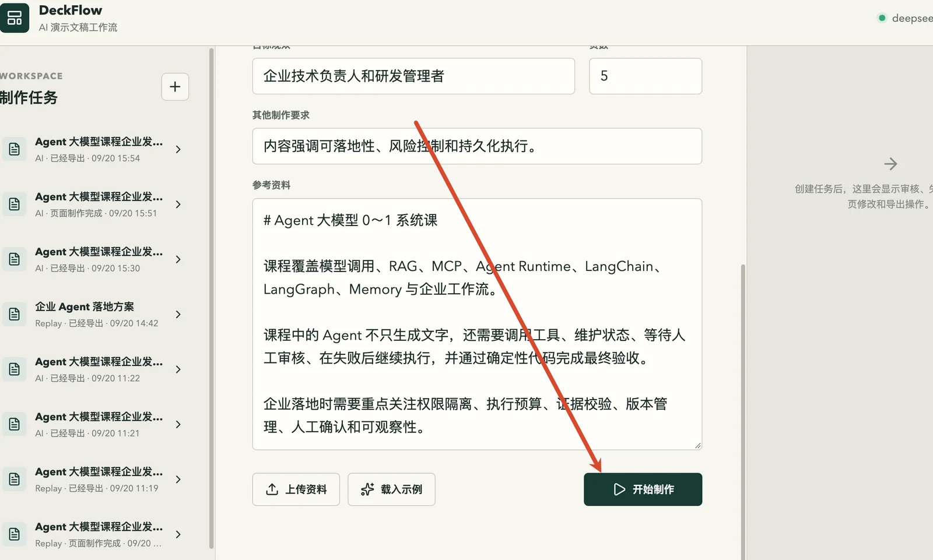Click AI · 页面制作完成 · 09/20 15:51 status text
The image size is (933, 560).
pos(96,213)
